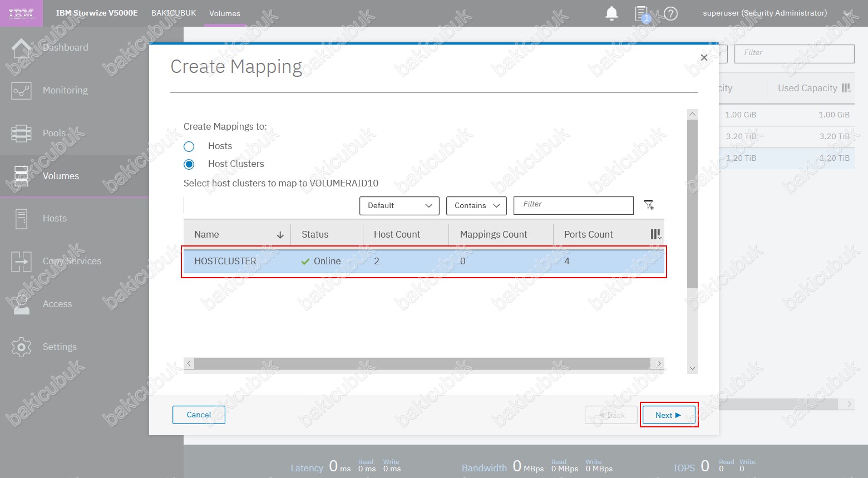Sort by Ports Count column header

tap(588, 234)
